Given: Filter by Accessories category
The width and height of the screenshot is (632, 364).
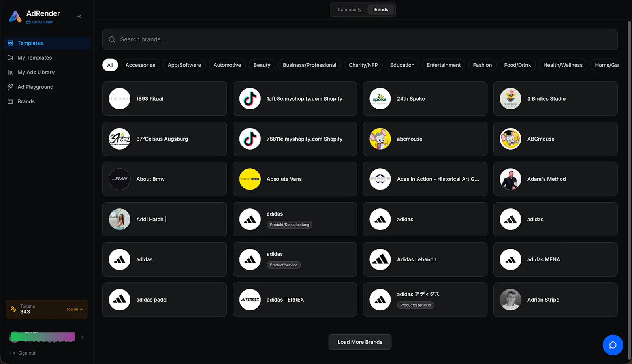Looking at the screenshot, I should tap(140, 65).
